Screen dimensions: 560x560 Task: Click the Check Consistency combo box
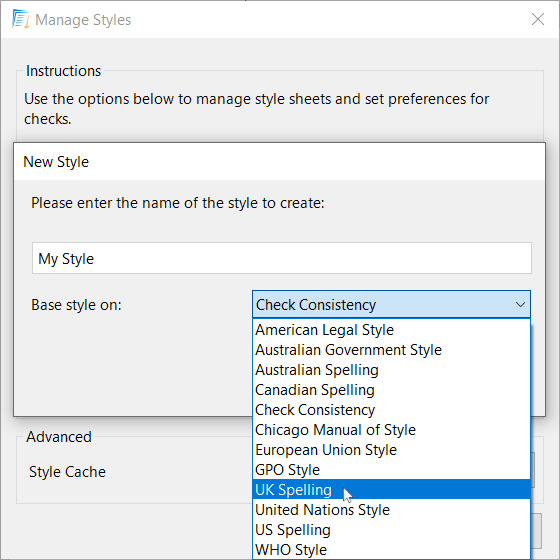pyautogui.click(x=391, y=305)
